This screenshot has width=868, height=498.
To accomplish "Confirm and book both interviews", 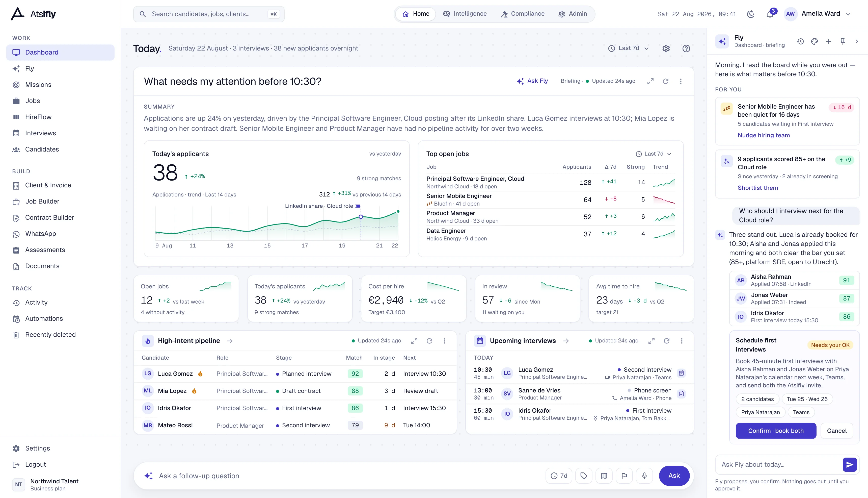I will click(776, 431).
